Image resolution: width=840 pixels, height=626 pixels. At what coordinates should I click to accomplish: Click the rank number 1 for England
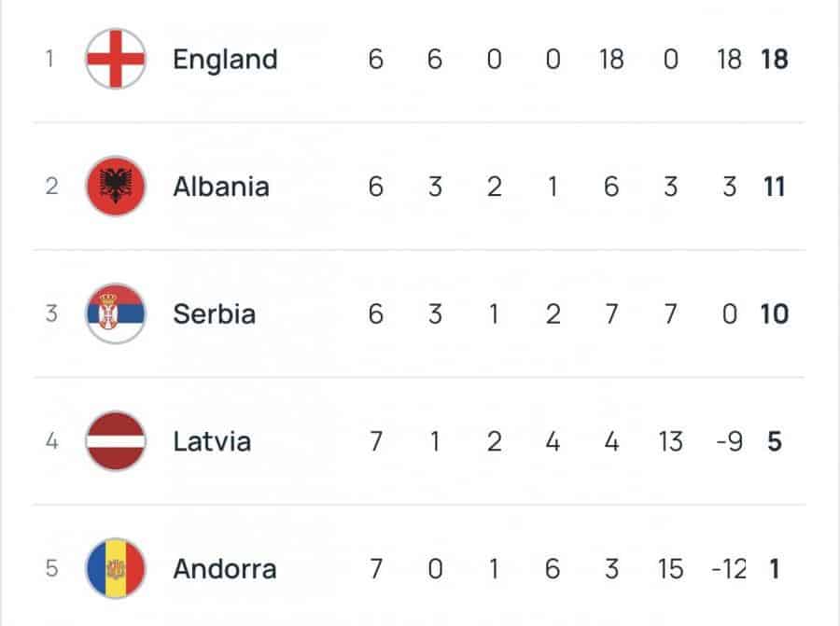click(51, 59)
